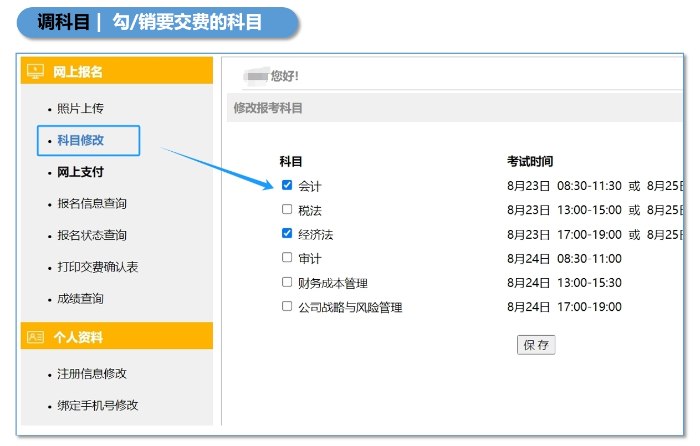Go to 网上支付 page
The height and width of the screenshot is (446, 700).
click(80, 172)
